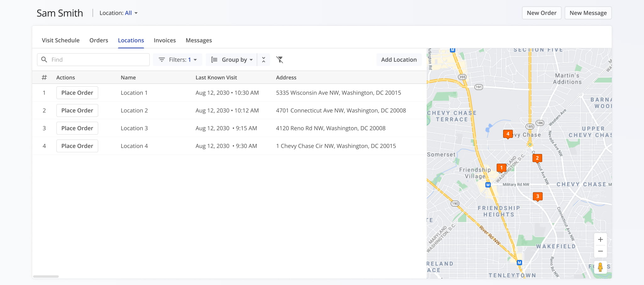Open the Location: All dropdown
The width and height of the screenshot is (644, 285).
119,13
